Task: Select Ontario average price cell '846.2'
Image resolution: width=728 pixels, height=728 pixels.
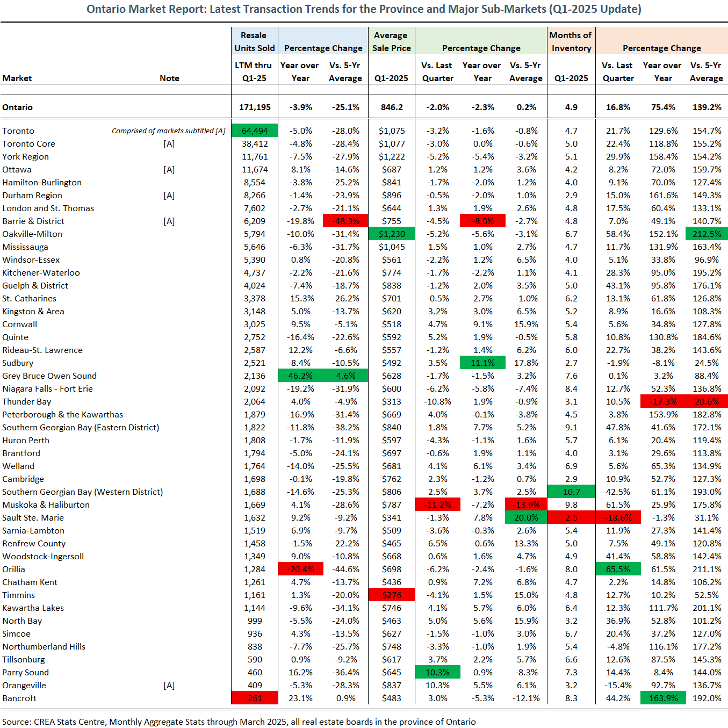Action: tap(392, 107)
